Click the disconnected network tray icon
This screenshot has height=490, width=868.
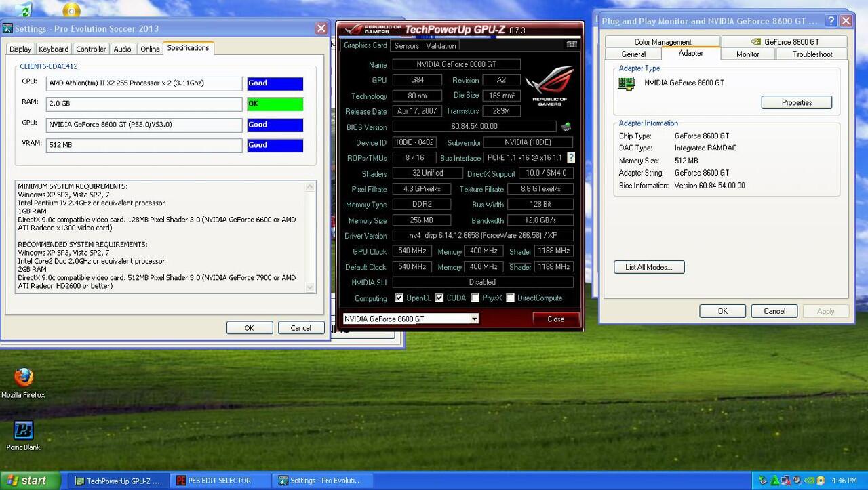786,481
